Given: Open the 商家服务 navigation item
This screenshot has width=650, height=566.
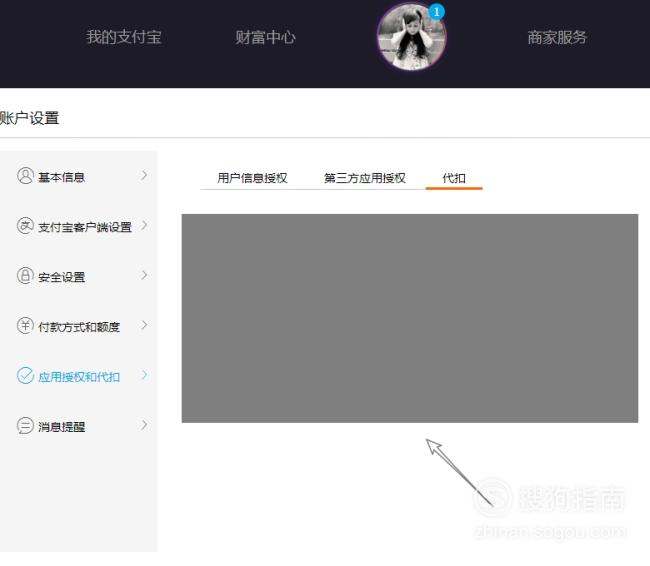Looking at the screenshot, I should [557, 37].
